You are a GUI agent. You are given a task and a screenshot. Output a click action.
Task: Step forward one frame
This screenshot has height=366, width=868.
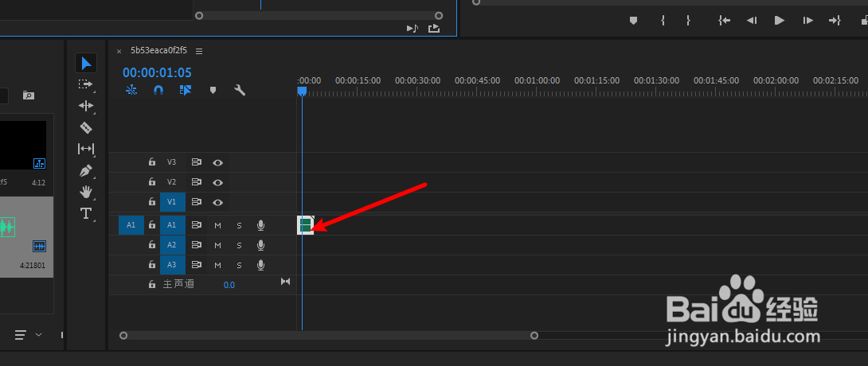click(x=807, y=21)
